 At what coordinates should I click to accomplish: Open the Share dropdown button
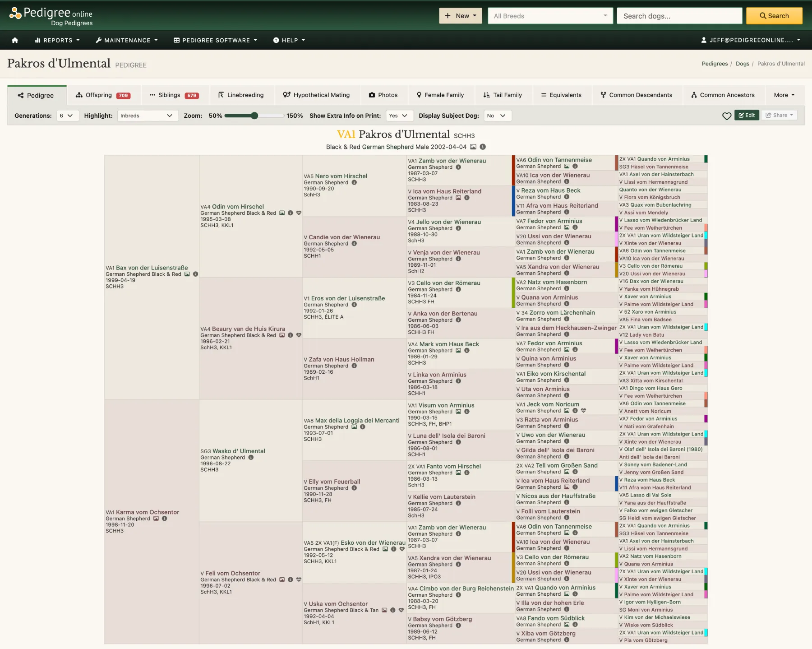[779, 115]
